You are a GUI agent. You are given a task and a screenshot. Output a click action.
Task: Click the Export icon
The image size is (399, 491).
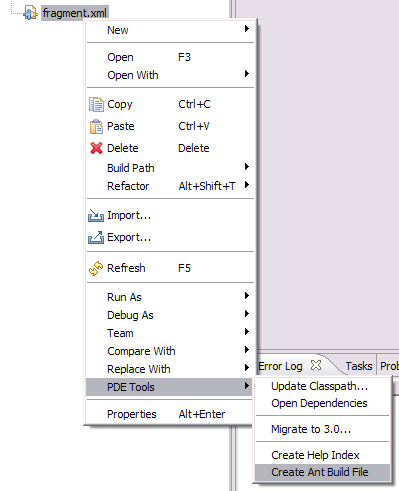click(96, 237)
